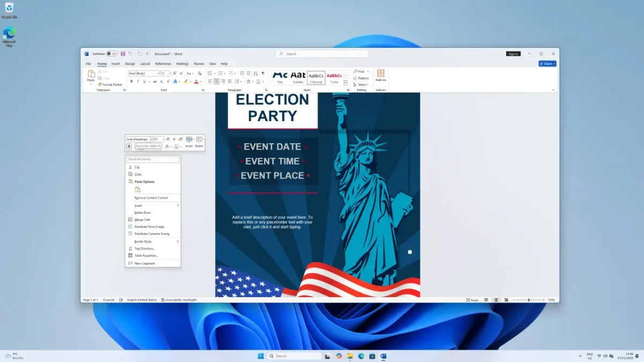Click the zoom slider in the status bar
The image size is (644, 362).
click(x=529, y=300)
